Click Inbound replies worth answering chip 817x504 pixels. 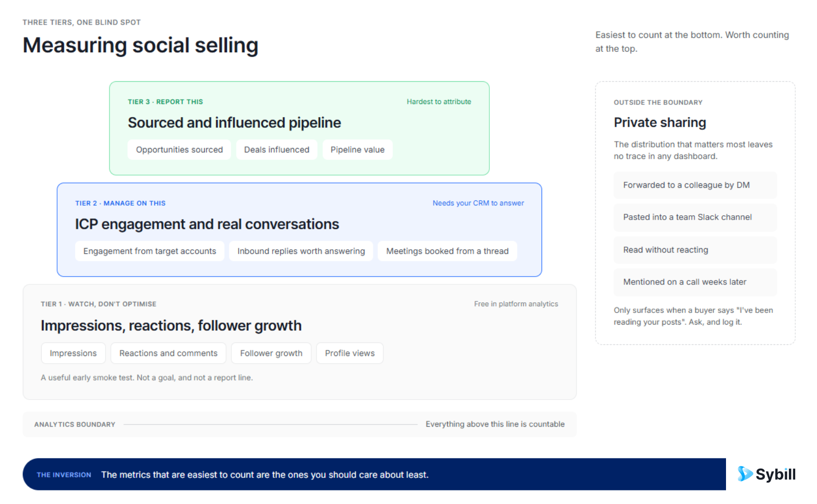pyautogui.click(x=301, y=251)
